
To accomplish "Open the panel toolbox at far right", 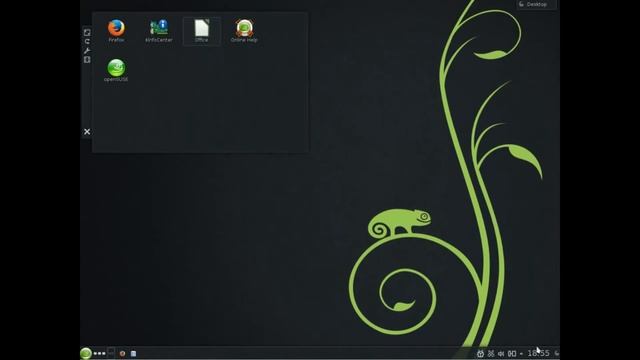I will tap(557, 353).
